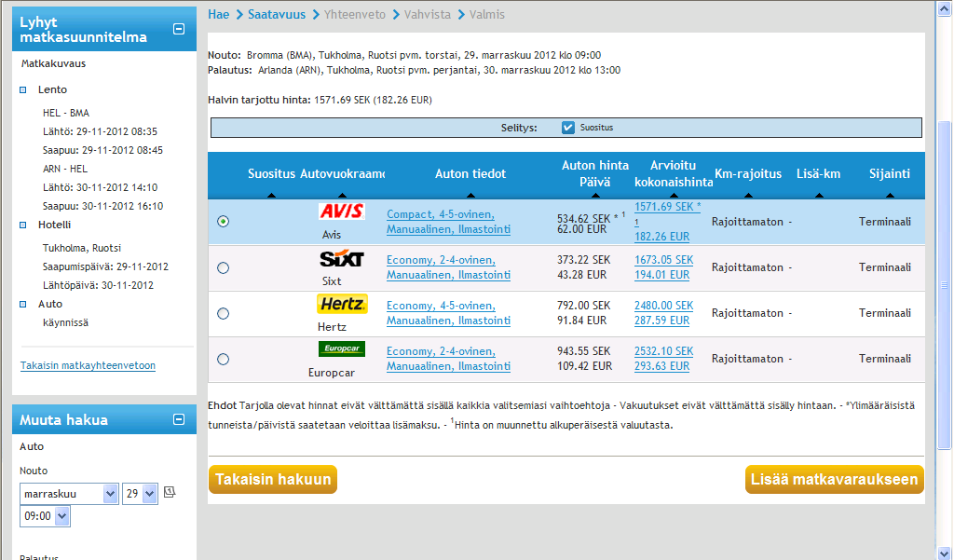Screen dimensions: 954x560
Task: Click the Vahvista breadcrumb step
Action: [x=427, y=15]
